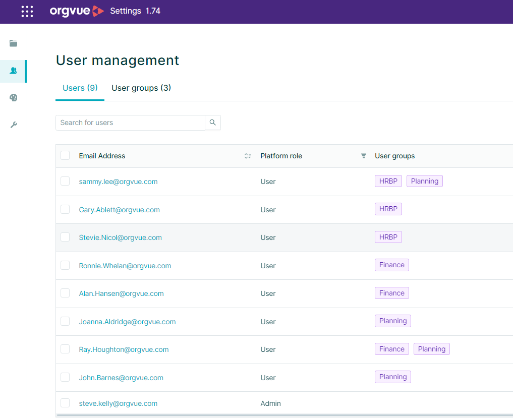Viewport: 513px width, 420px height.
Task: Select the Users (9) tab
Action: pos(80,88)
